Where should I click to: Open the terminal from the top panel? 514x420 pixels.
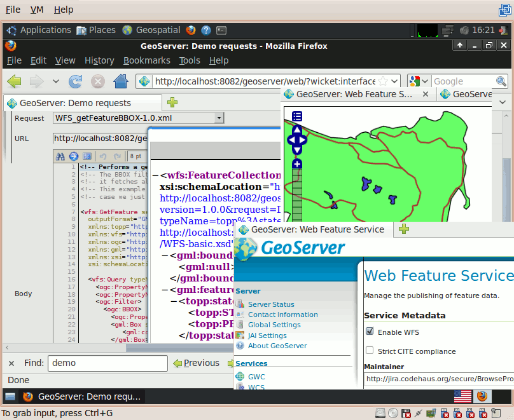coord(221,30)
